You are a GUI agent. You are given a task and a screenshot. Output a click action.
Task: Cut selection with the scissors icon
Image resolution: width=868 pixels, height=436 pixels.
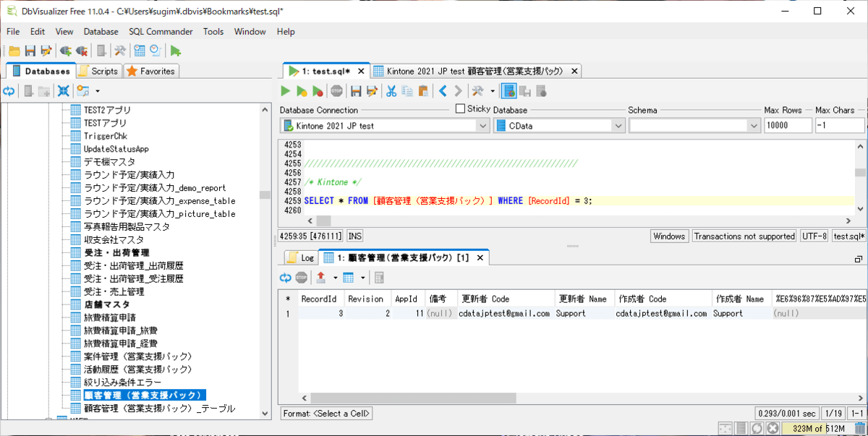391,91
